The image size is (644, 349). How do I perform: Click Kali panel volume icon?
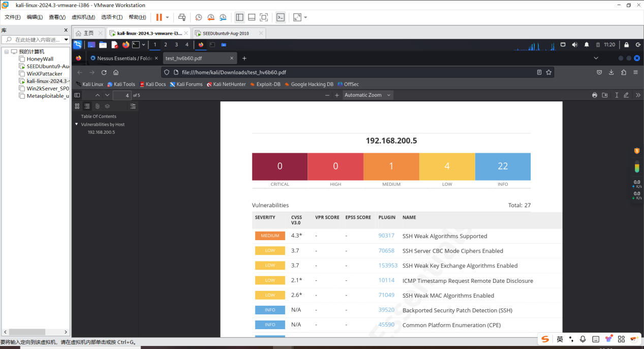tap(575, 45)
